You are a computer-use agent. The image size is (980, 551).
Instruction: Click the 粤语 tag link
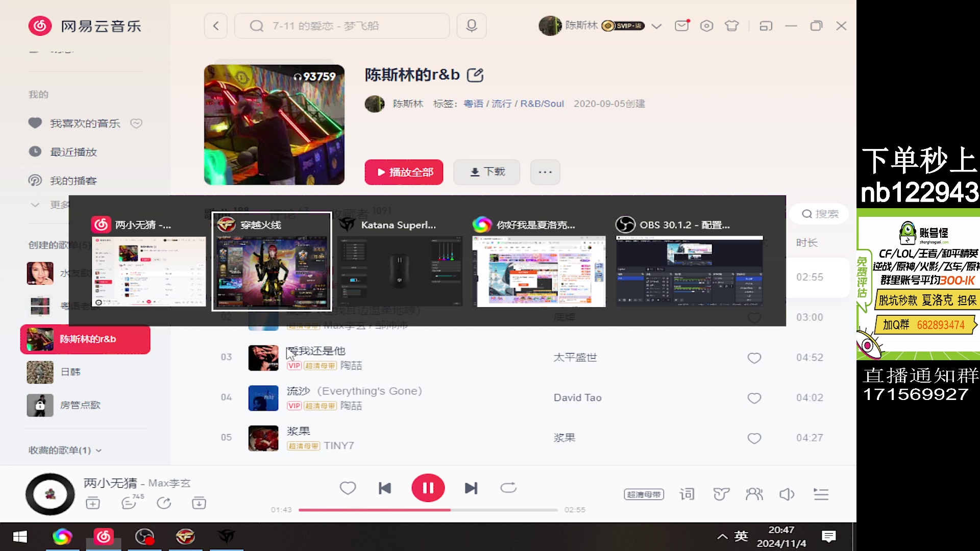pos(473,104)
